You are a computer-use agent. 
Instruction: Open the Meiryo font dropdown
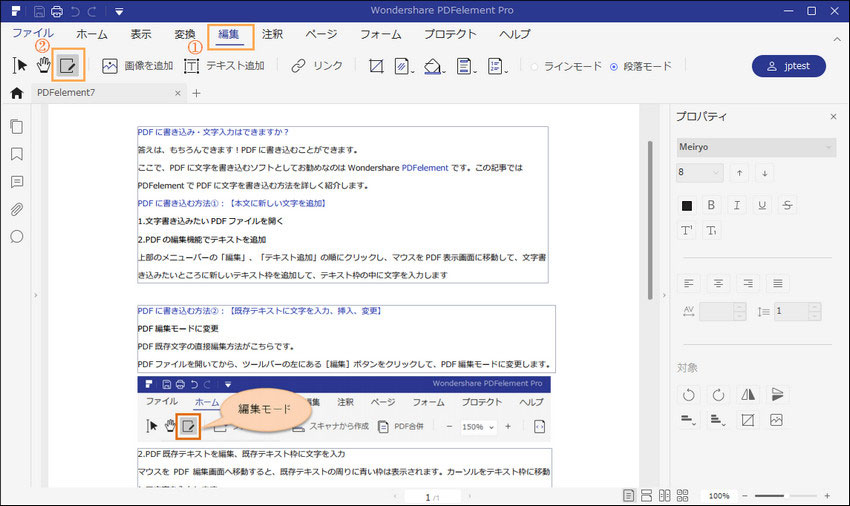756,147
